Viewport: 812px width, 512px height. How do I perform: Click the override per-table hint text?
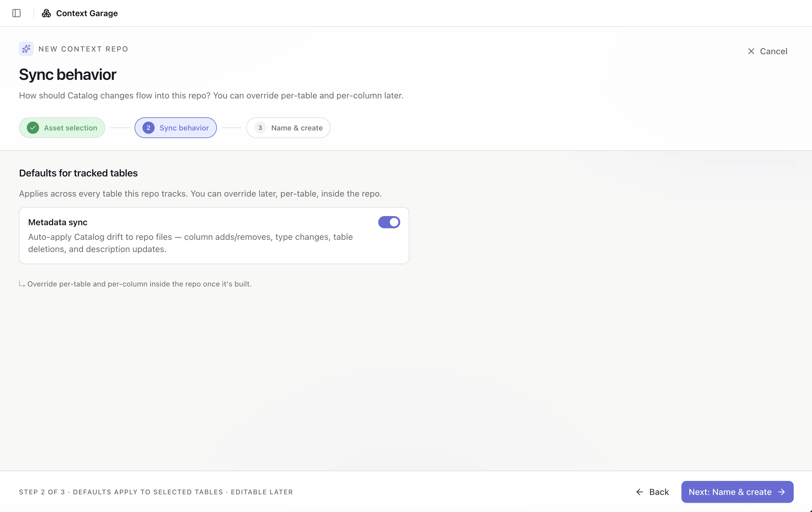point(139,284)
